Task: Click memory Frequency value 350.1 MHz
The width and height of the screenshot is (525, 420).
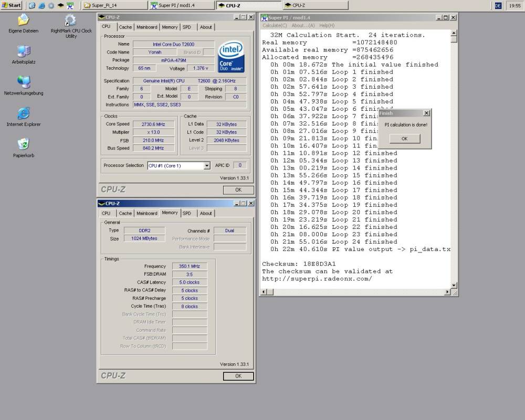Action: click(190, 266)
